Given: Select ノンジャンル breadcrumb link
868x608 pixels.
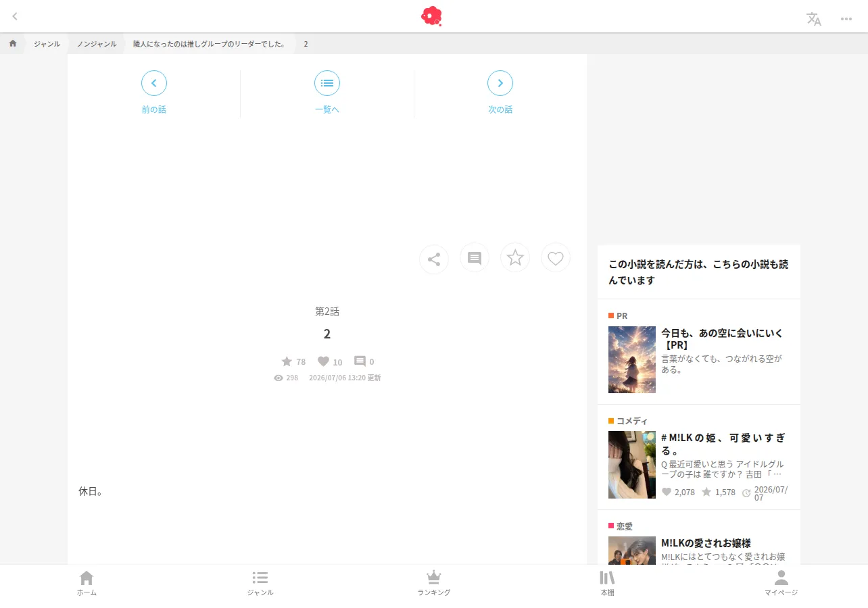Looking at the screenshot, I should 97,44.
